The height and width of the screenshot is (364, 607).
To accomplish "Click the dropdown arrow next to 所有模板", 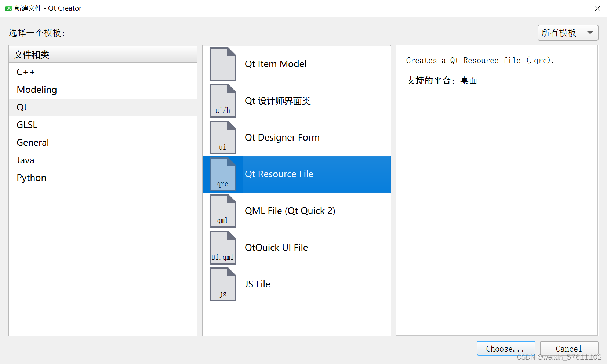I will point(590,33).
